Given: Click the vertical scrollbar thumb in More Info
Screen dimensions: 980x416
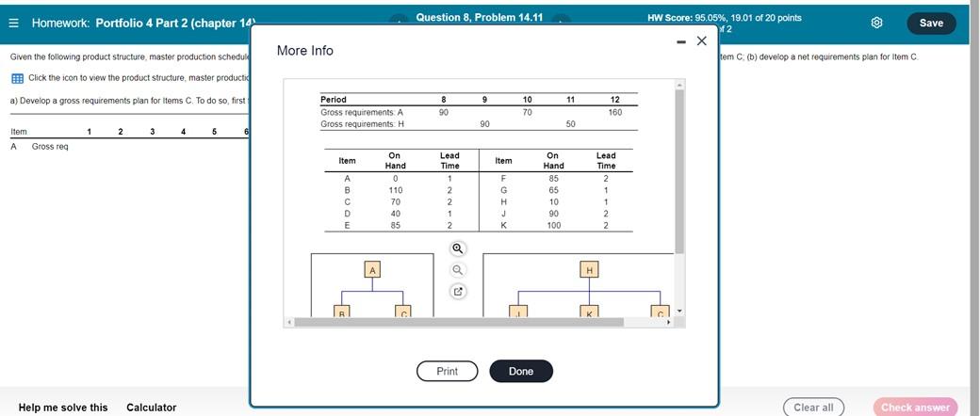Looking at the screenshot, I should pyautogui.click(x=680, y=171).
